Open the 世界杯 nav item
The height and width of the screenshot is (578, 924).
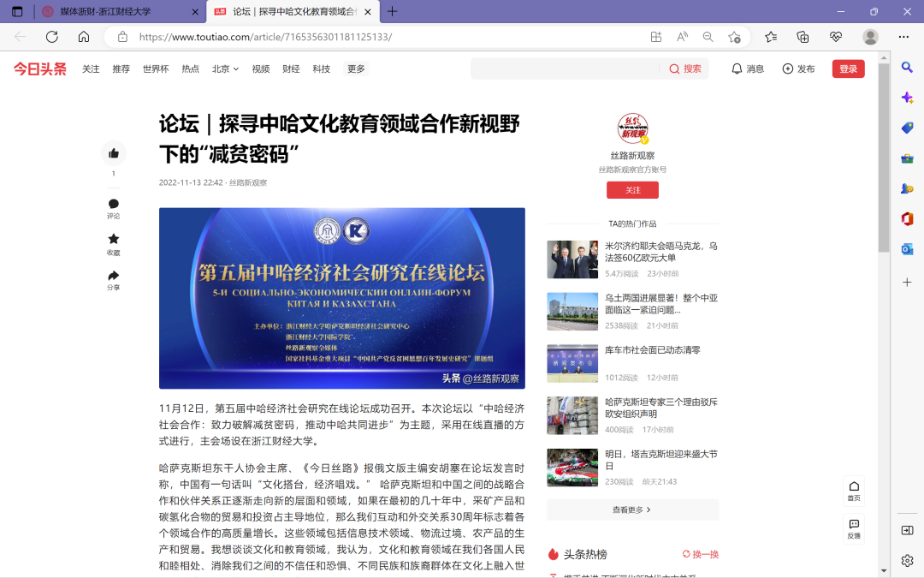point(156,69)
